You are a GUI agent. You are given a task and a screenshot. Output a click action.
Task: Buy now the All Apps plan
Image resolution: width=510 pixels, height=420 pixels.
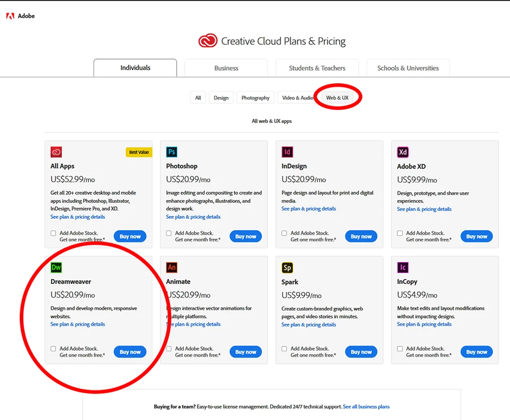pyautogui.click(x=130, y=236)
